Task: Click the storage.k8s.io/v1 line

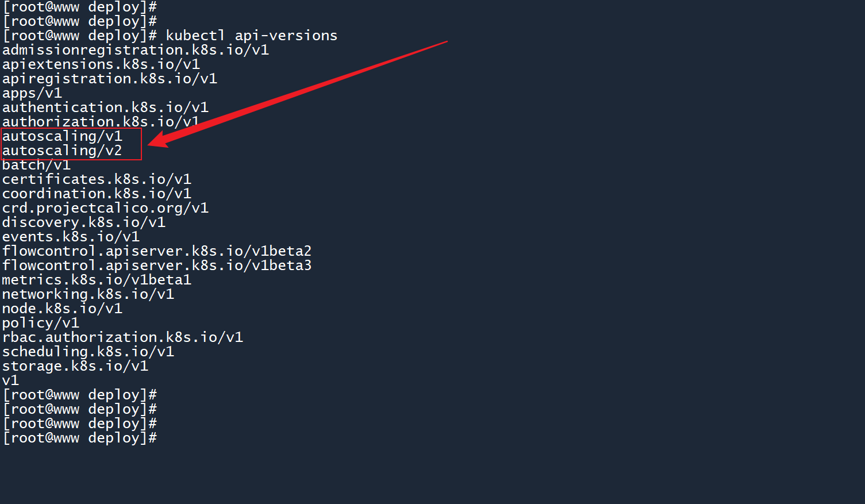Action: click(x=75, y=366)
